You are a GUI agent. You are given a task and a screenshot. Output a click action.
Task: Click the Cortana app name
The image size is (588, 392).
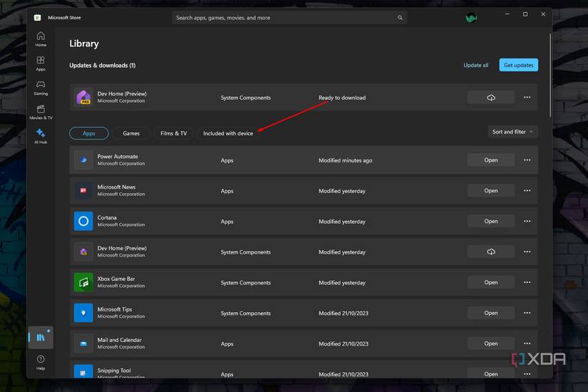107,217
